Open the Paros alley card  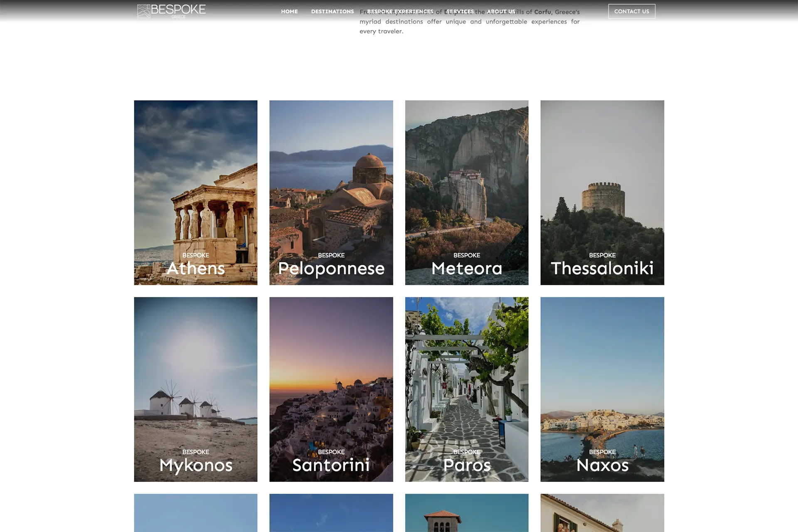[x=466, y=389]
